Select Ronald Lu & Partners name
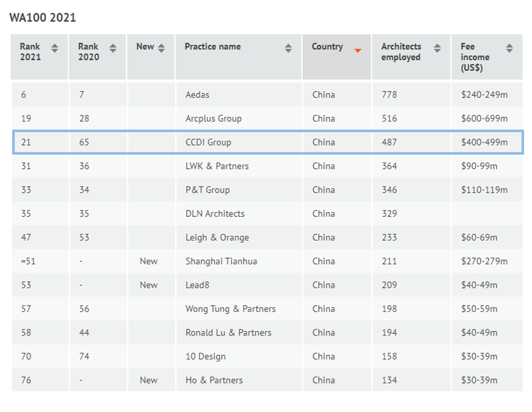This screenshot has height=412, width=532. tap(228, 333)
